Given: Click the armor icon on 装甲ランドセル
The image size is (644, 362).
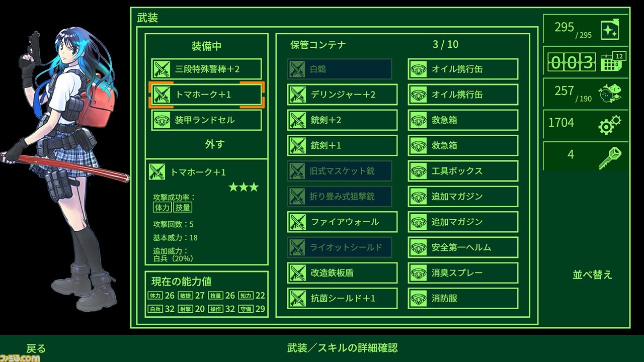Looking at the screenshot, I should [162, 120].
